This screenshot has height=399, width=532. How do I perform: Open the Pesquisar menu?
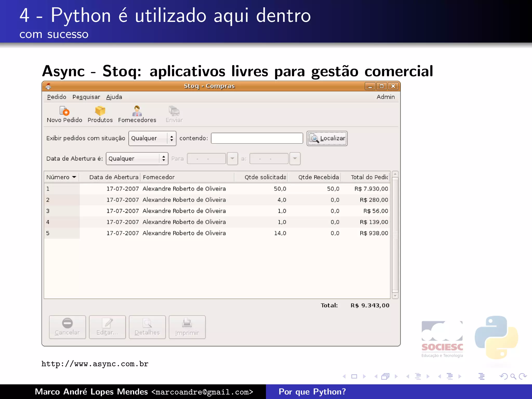click(86, 97)
